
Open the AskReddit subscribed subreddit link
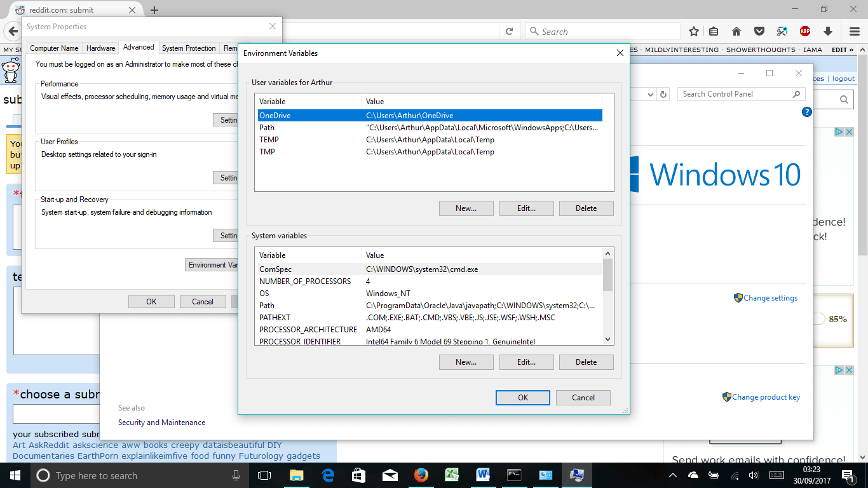click(x=48, y=445)
